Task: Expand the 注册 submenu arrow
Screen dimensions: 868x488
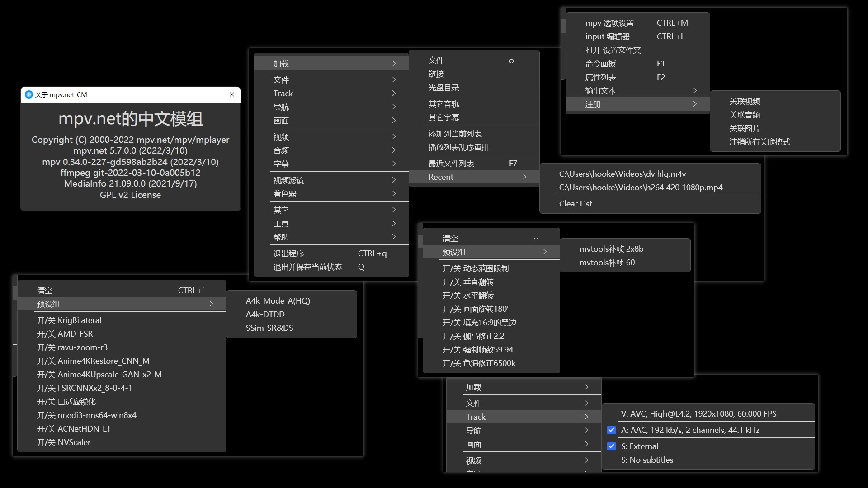Action: (695, 104)
